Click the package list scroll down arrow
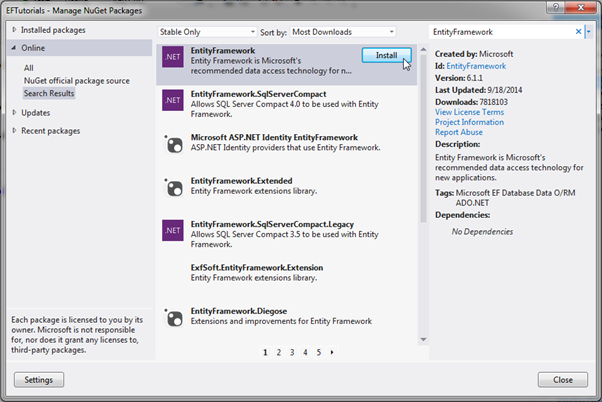 click(x=423, y=339)
